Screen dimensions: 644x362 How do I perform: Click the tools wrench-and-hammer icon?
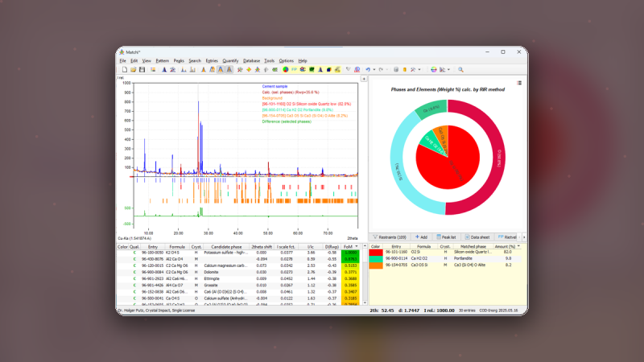click(413, 70)
